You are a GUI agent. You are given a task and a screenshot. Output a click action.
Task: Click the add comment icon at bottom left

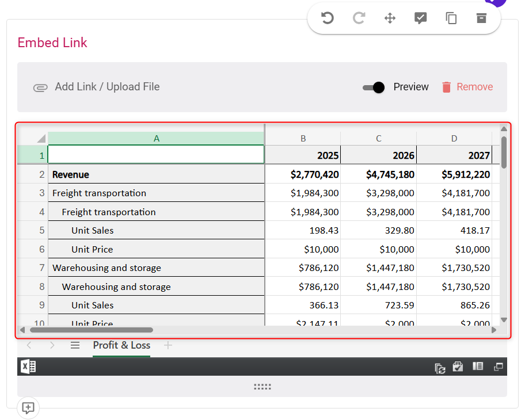click(x=28, y=408)
